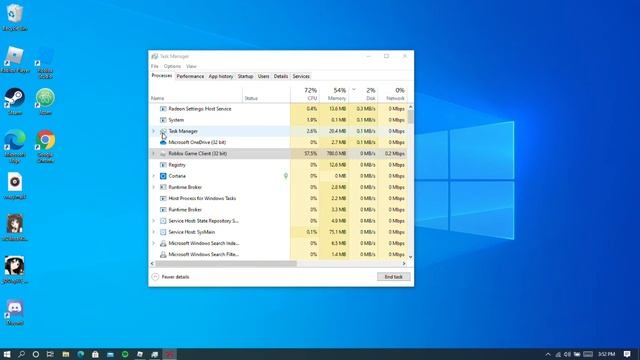Screen dimensions: 640x360
Task: Expand Service Host: SysMain entry
Action: pos(154,232)
